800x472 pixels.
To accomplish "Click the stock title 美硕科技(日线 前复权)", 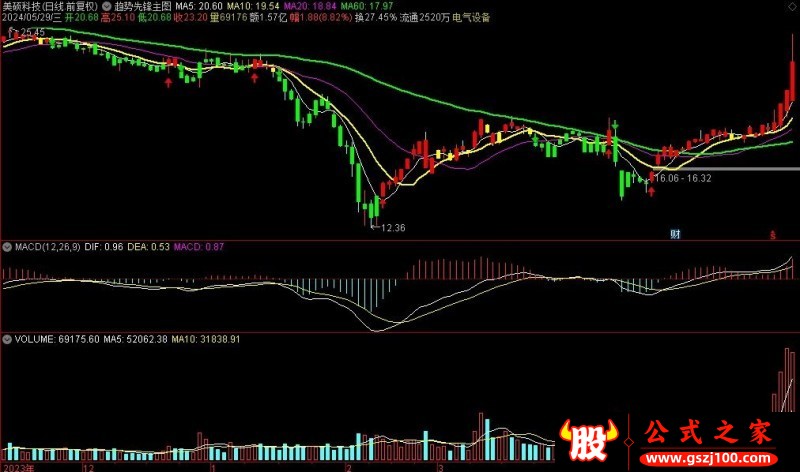I will click(50, 7).
